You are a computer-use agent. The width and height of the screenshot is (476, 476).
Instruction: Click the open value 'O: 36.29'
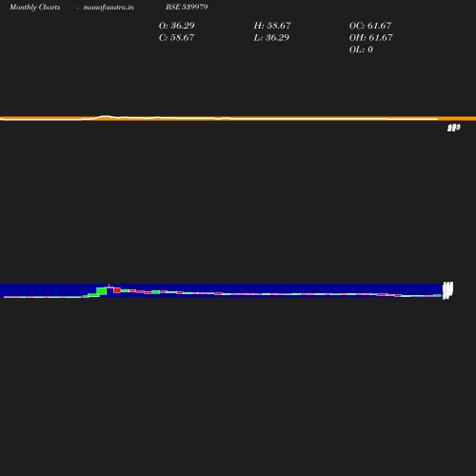coord(177,26)
